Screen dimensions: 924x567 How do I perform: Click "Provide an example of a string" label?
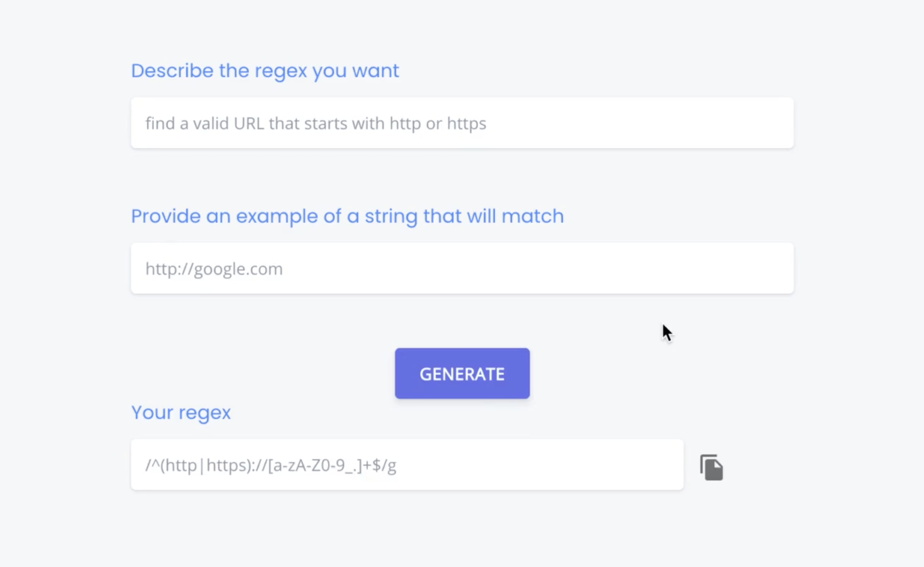(347, 216)
